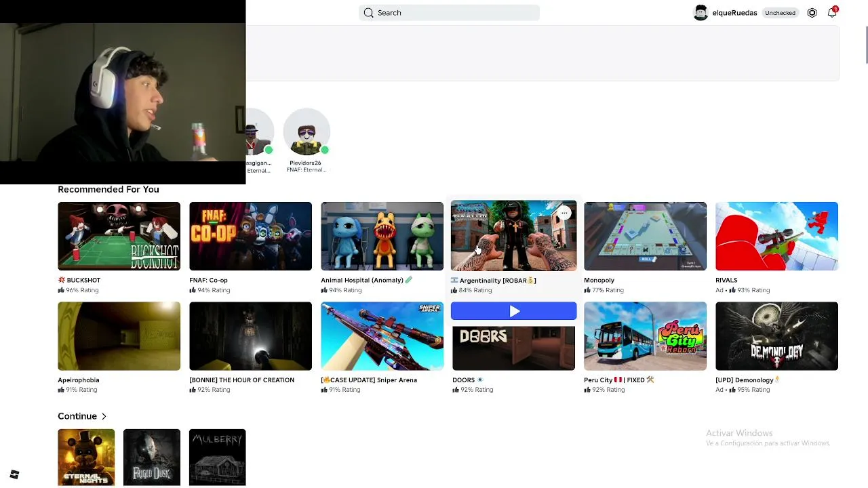868x488 pixels.
Task: Click "[BONNIE] THE HOUR OF CREATION" title
Action: point(241,380)
